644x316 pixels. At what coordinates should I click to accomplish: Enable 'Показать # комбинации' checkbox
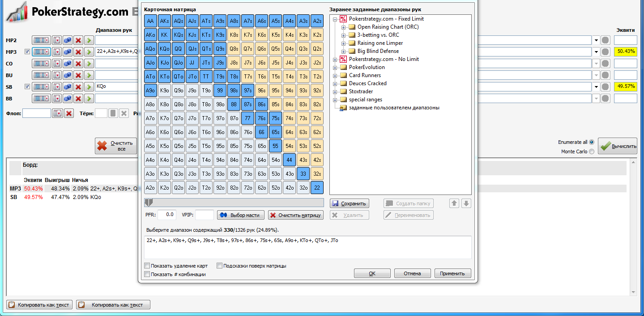pos(147,274)
